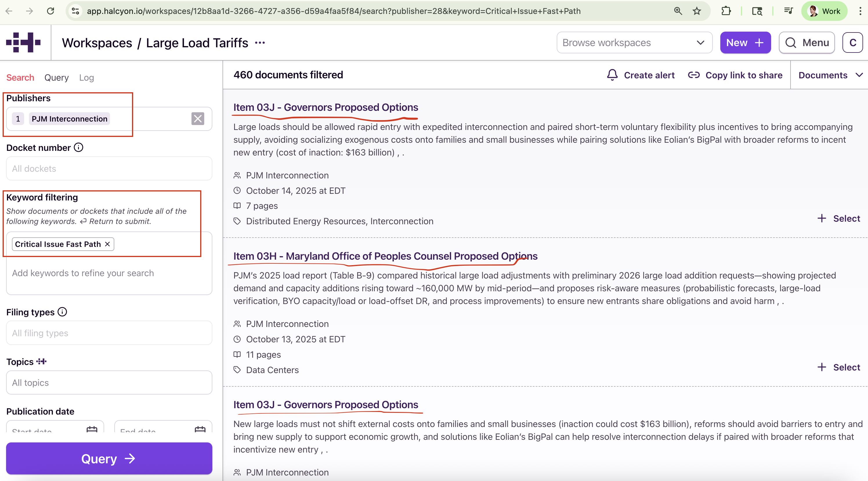Click the Halcyon logo icon
The height and width of the screenshot is (481, 868).
click(23, 42)
